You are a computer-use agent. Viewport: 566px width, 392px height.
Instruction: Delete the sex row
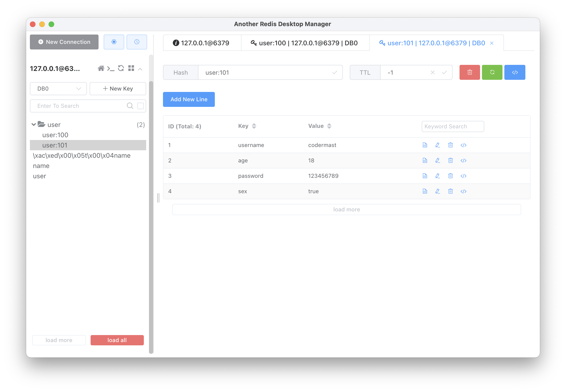450,191
